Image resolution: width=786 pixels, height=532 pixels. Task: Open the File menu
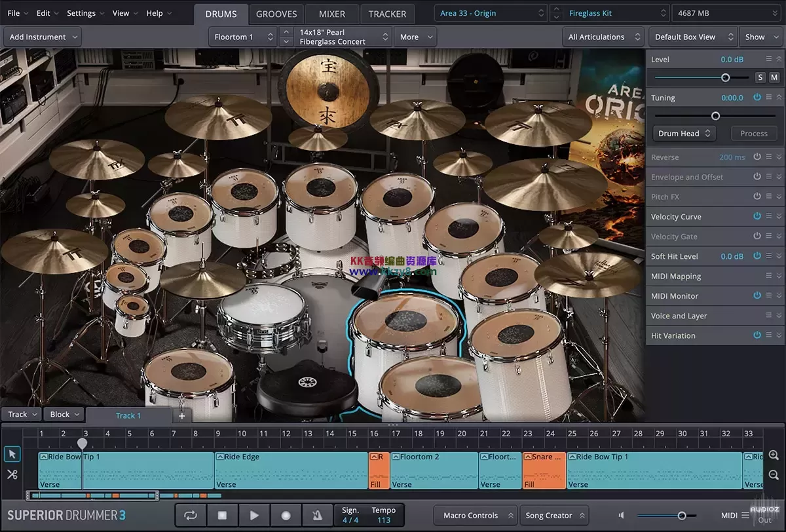click(17, 13)
